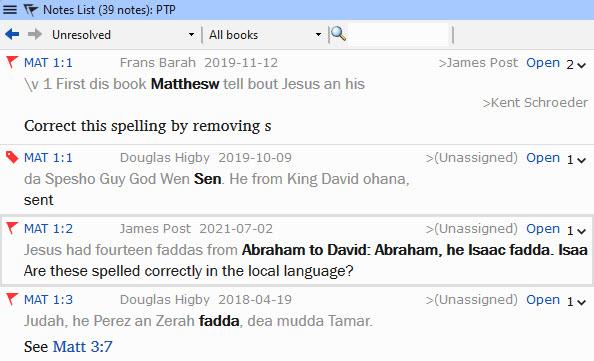The image size is (594, 361).
Task: Click Open status on Frans Barah's note
Action: click(543, 63)
